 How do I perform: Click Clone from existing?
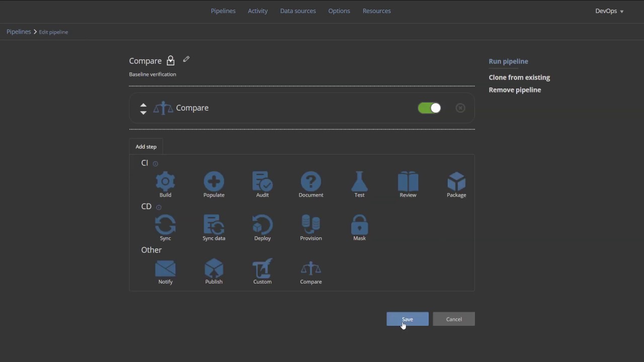pyautogui.click(x=519, y=77)
